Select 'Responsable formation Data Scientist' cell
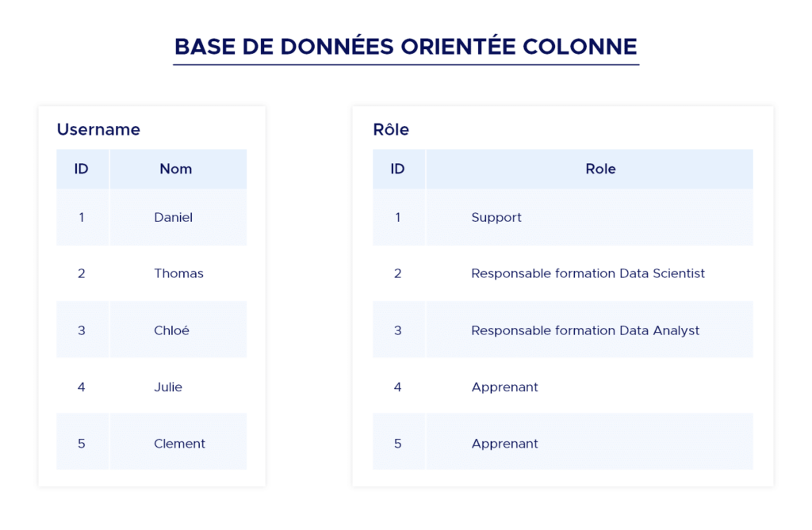Viewport: 812px width, 530px height. pos(588,273)
